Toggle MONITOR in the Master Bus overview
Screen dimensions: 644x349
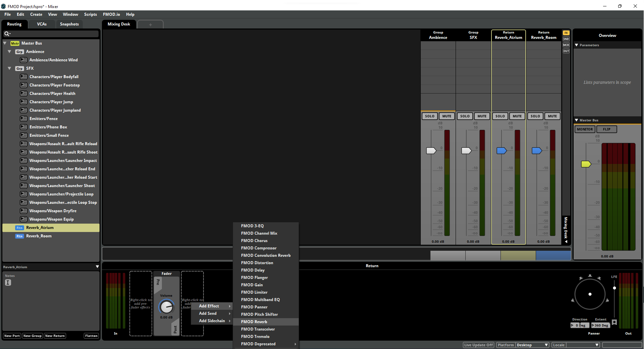click(585, 129)
